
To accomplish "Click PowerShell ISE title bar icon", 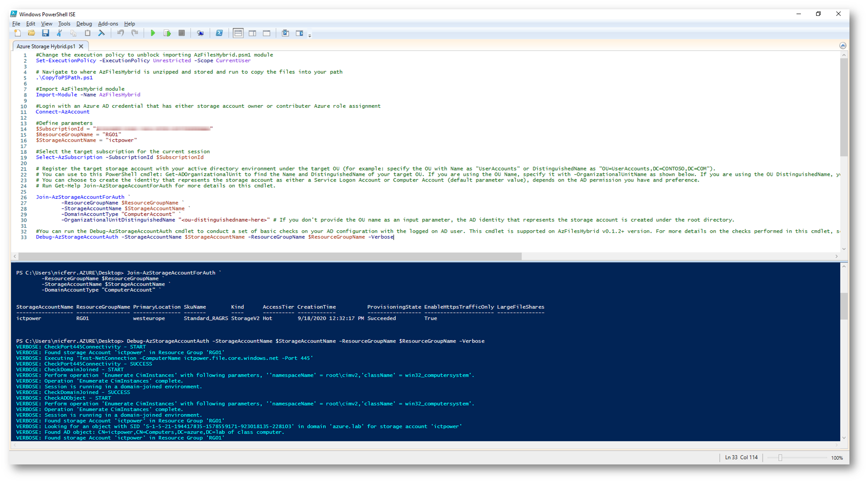I will pos(14,14).
